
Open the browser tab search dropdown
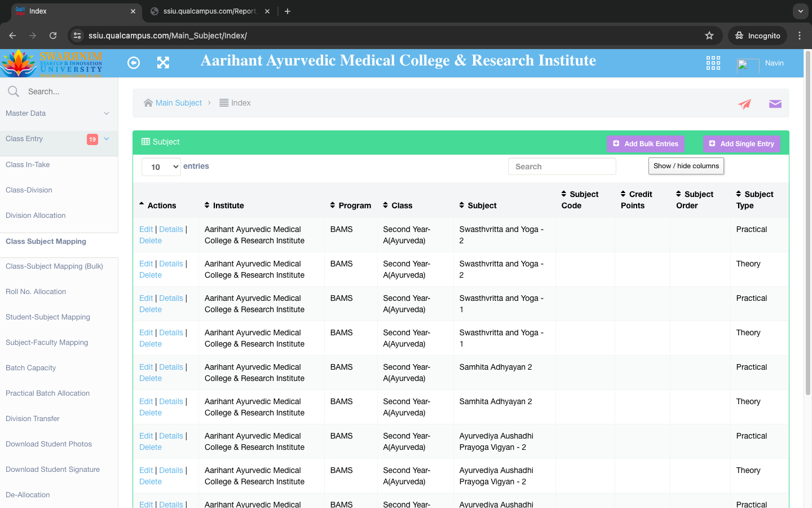(801, 11)
